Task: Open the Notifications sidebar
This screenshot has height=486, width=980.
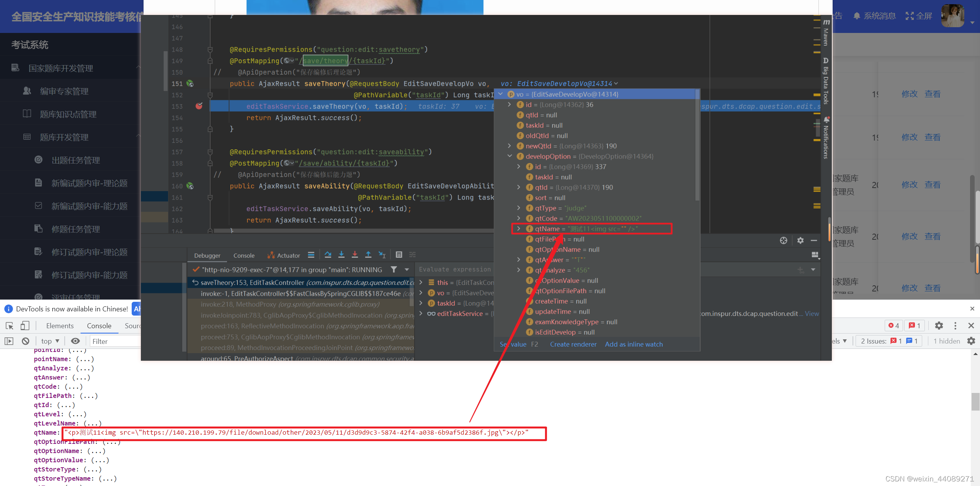Action: 826,137
